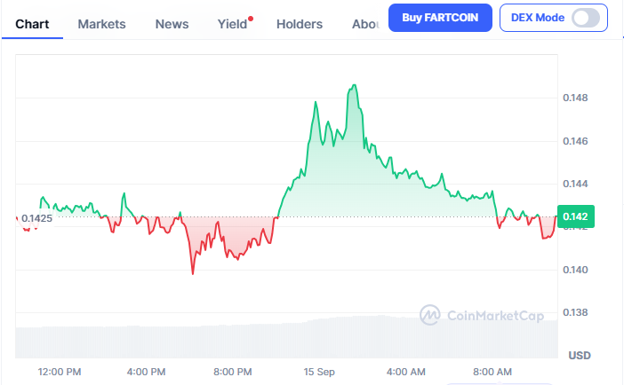
Task: Click the USD currency label
Action: click(x=579, y=355)
